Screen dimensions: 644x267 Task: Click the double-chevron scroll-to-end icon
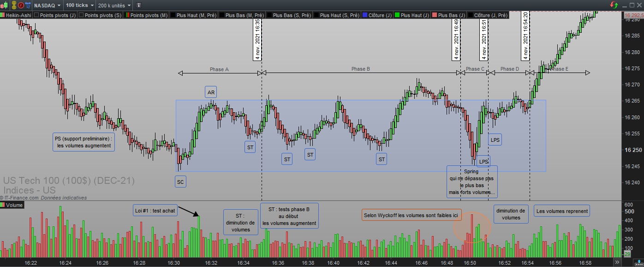coord(617,262)
